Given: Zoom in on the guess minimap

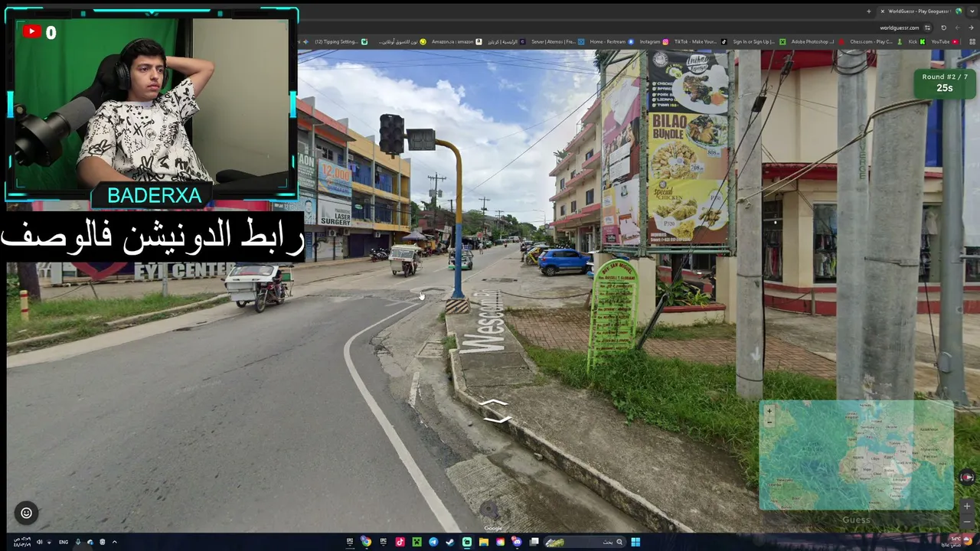Looking at the screenshot, I should 769,411.
